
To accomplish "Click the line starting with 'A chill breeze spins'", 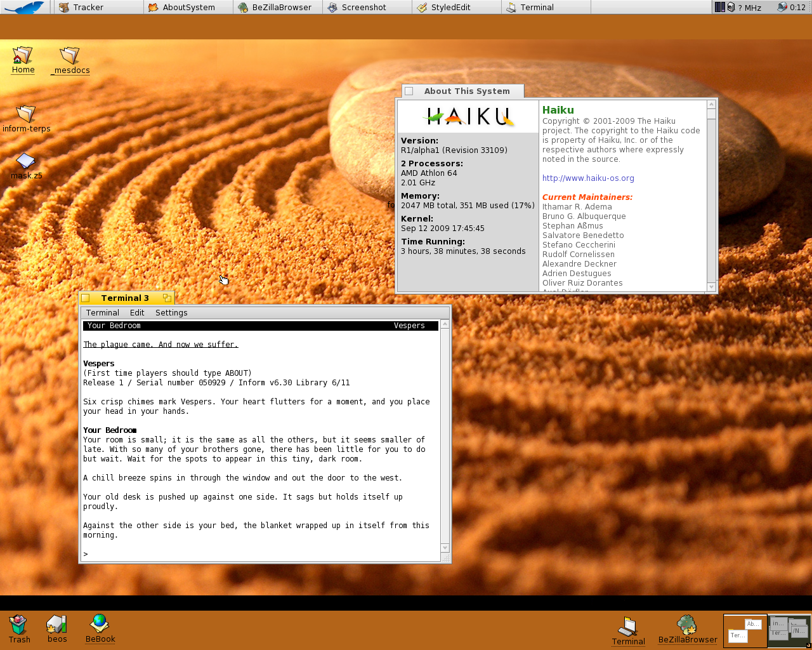I will pyautogui.click(x=242, y=478).
